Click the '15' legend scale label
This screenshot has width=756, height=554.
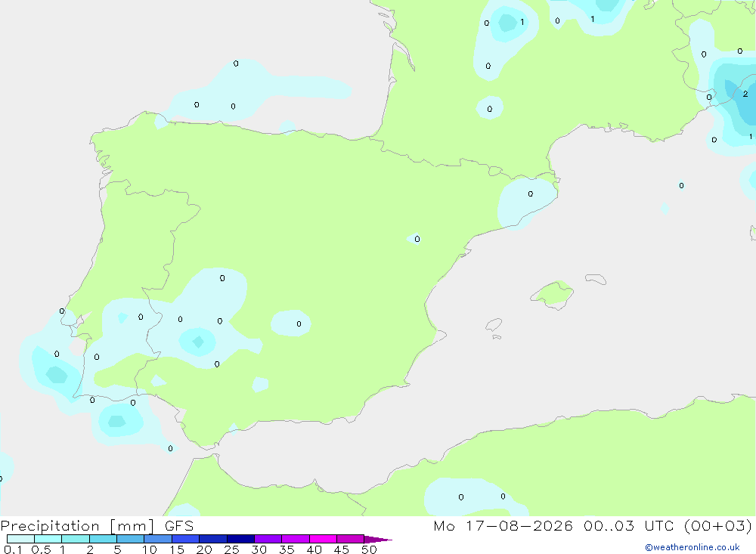point(177,549)
